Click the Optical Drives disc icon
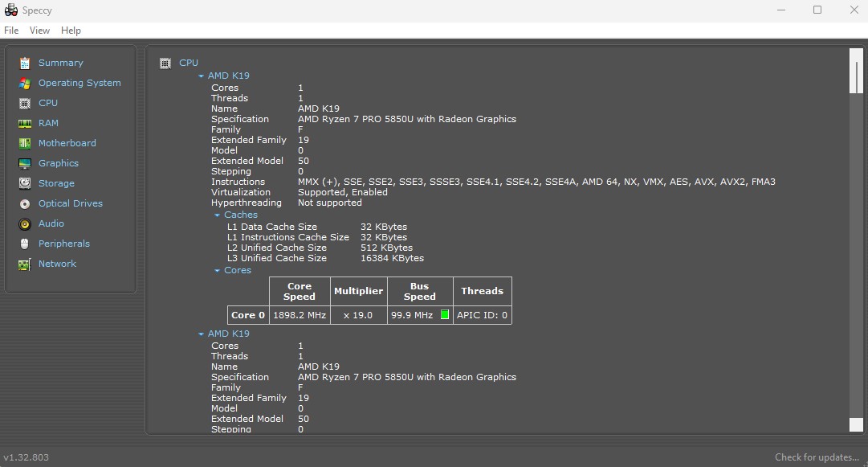868x467 pixels. click(x=25, y=204)
